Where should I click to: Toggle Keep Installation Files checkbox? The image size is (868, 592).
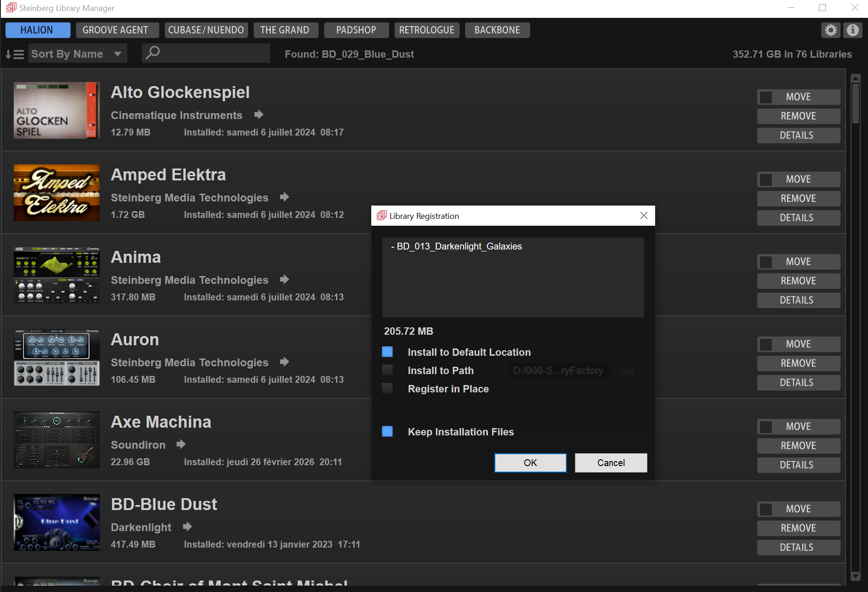pos(387,431)
